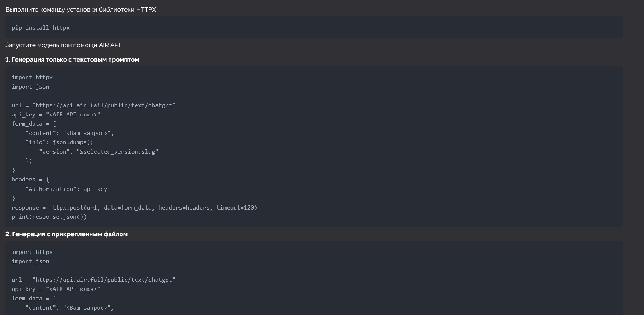Click 'import json' in the first Python example
The image size is (644, 315).
pos(30,87)
